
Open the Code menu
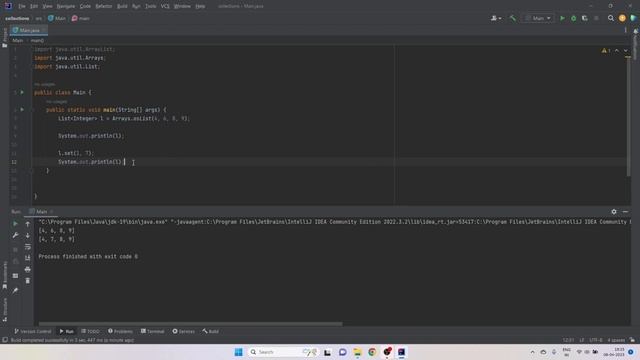[x=85, y=6]
